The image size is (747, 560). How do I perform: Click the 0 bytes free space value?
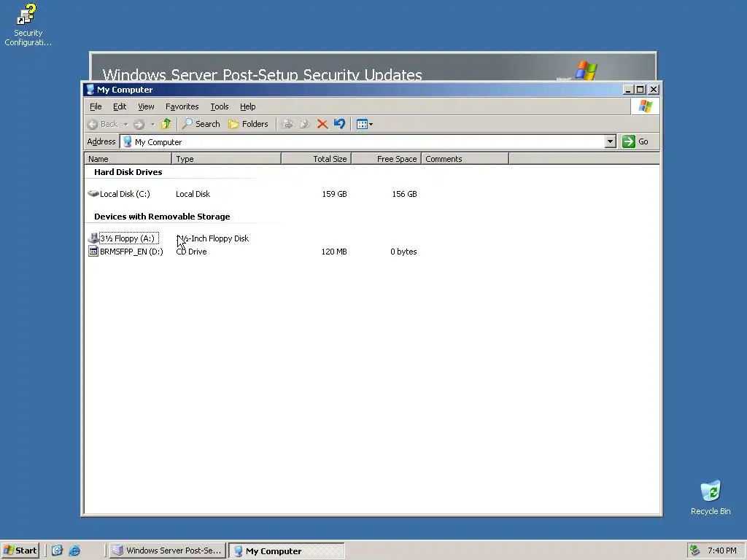pos(403,252)
